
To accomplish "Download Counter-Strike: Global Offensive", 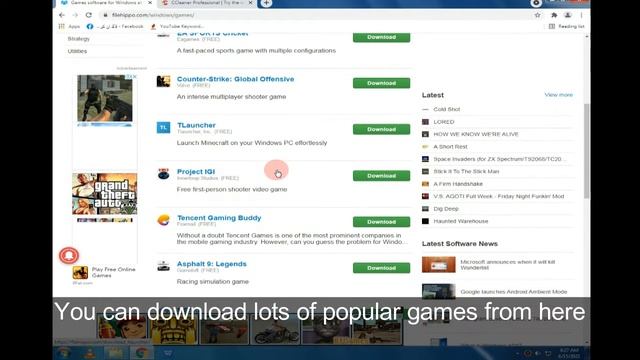I will pos(381,83).
